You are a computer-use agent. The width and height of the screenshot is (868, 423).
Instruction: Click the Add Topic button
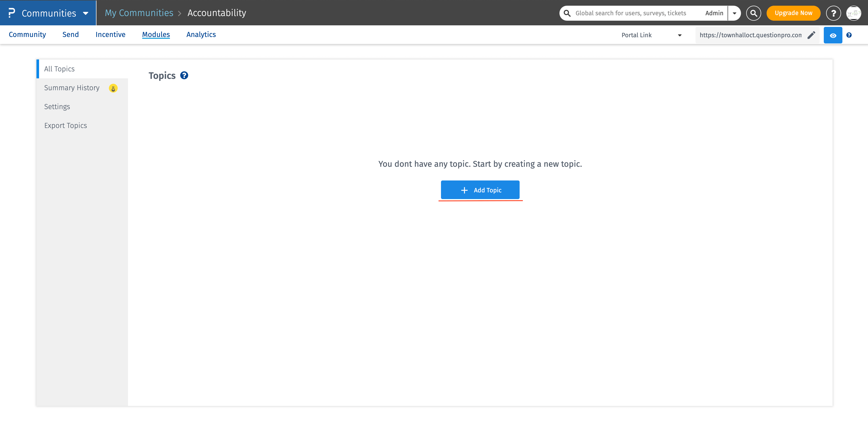click(480, 190)
